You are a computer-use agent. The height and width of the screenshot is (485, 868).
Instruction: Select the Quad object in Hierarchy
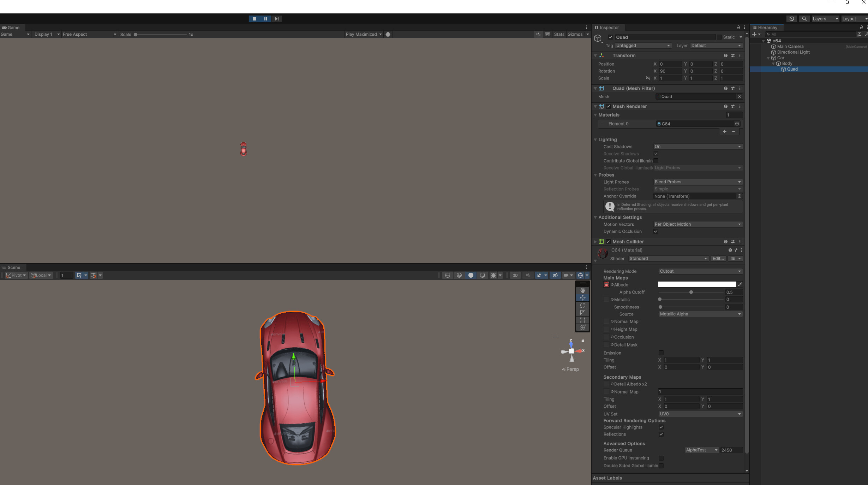point(792,69)
